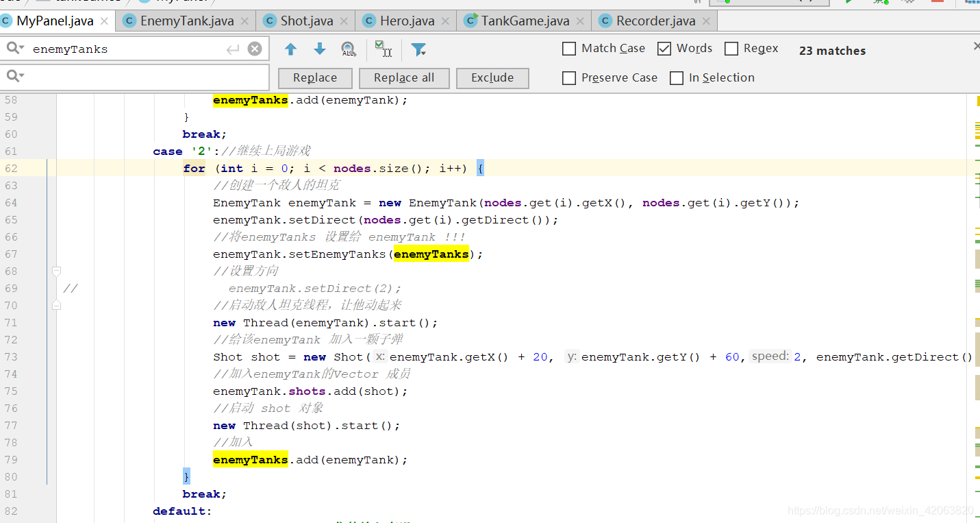This screenshot has width=980, height=523.
Task: Switch to the EnemyTank.java tab
Action: tap(187, 21)
